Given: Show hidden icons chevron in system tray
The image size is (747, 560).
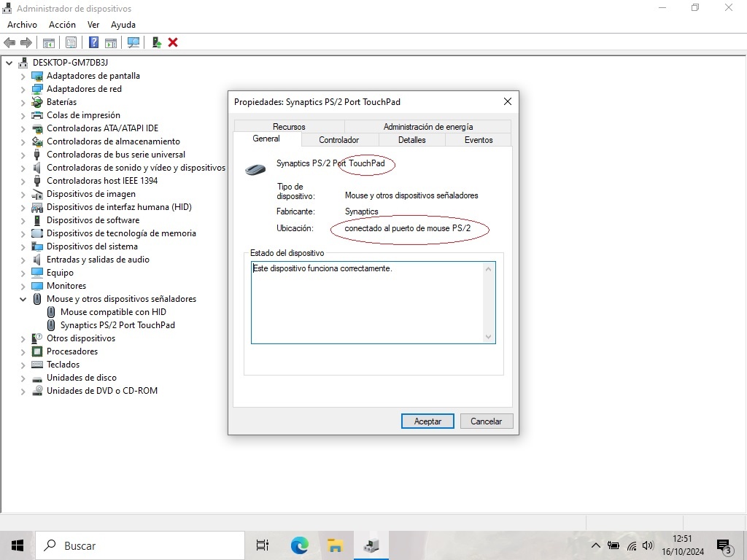Looking at the screenshot, I should point(595,545).
